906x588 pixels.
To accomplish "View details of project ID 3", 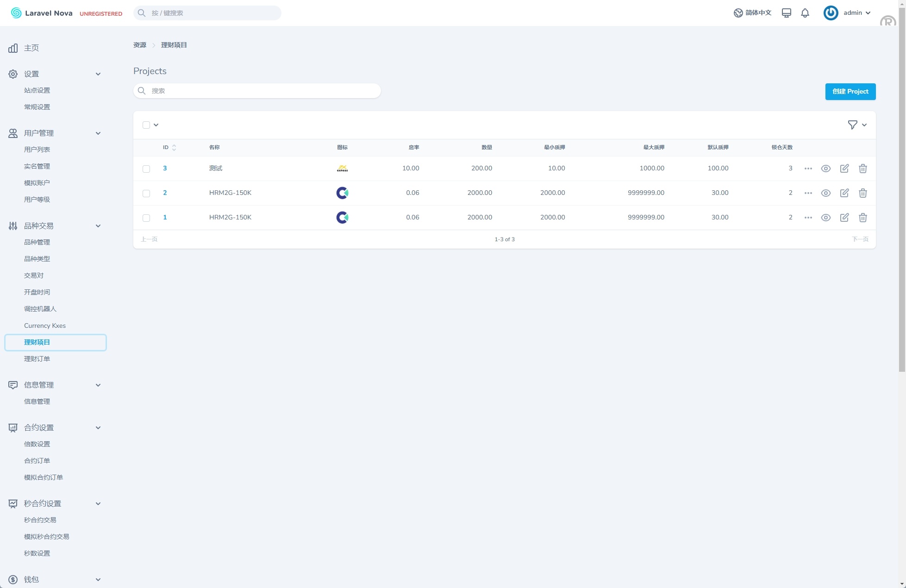I will 825,169.
